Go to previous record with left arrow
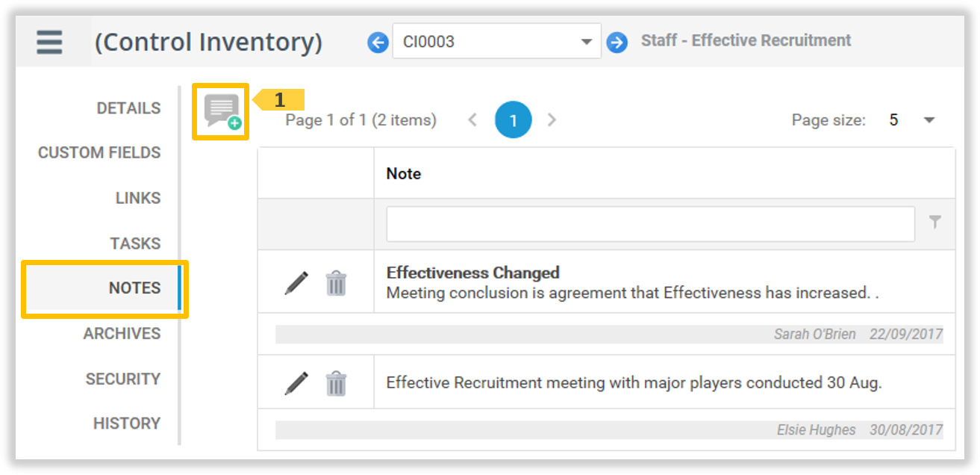This screenshot has height=475, width=980. click(x=378, y=42)
